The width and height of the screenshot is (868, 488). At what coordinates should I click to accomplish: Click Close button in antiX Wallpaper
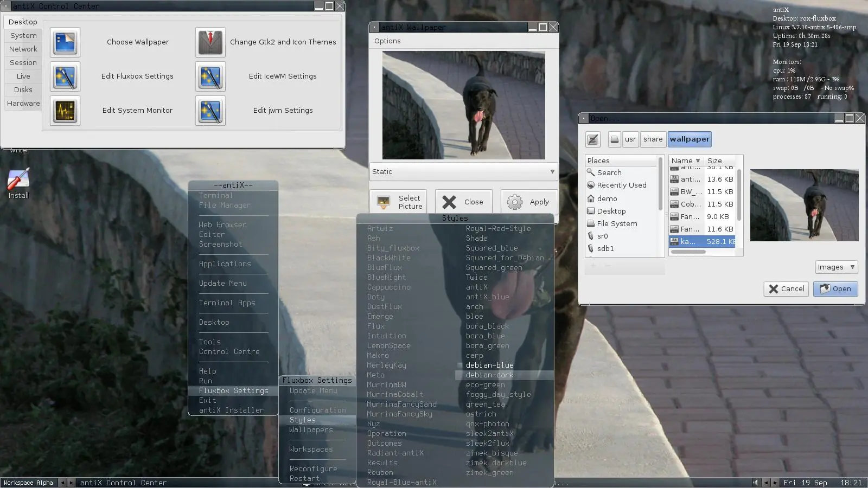coord(463,202)
